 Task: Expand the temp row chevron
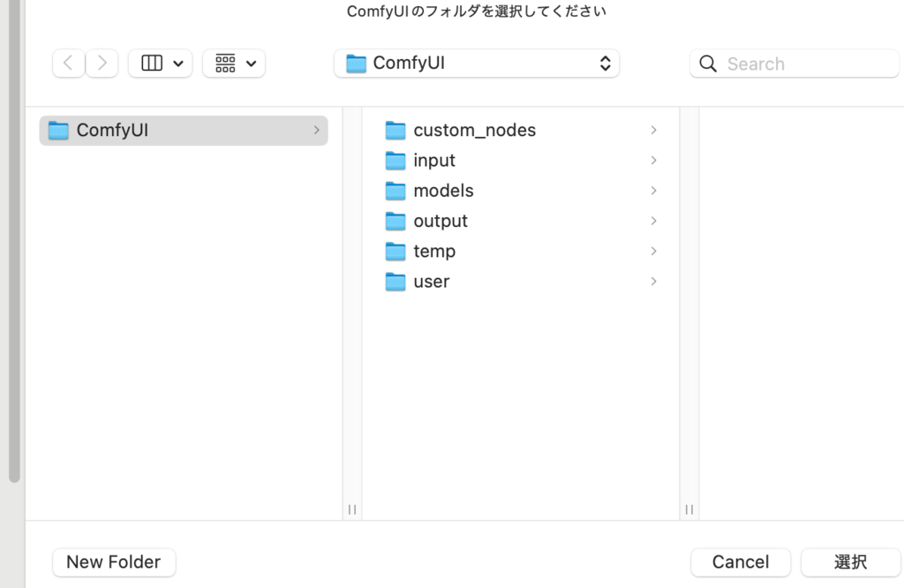pyautogui.click(x=654, y=252)
